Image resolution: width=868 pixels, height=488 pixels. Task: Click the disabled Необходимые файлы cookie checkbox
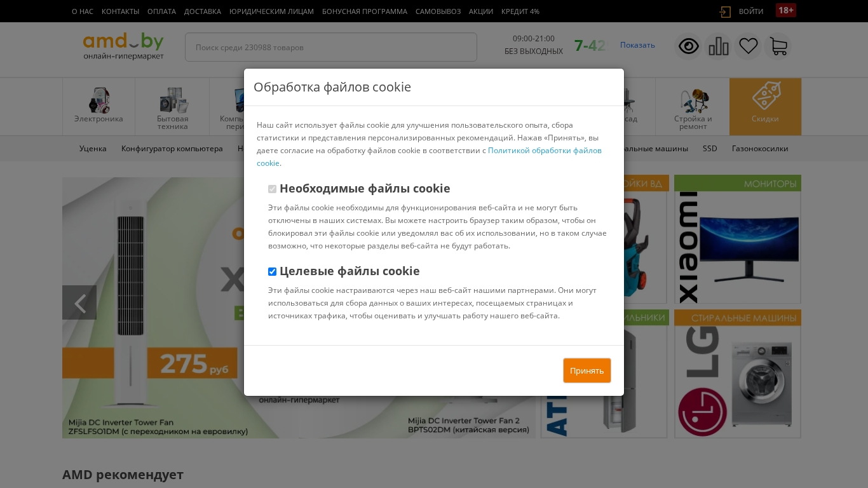(x=272, y=189)
